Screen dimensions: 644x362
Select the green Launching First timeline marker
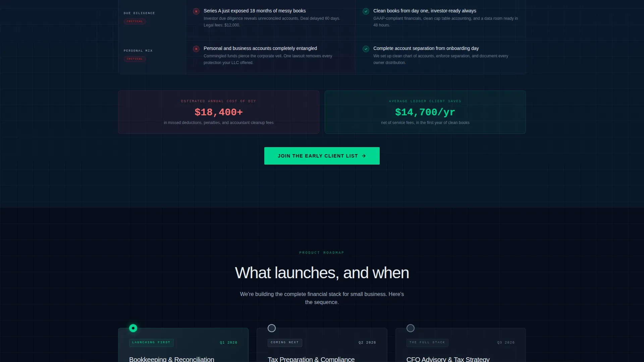133,328
